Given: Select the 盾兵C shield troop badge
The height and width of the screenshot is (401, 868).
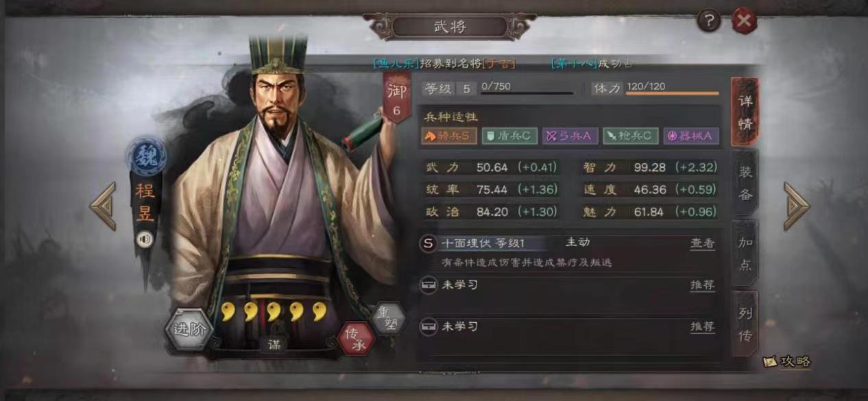Looking at the screenshot, I should click(x=509, y=136).
